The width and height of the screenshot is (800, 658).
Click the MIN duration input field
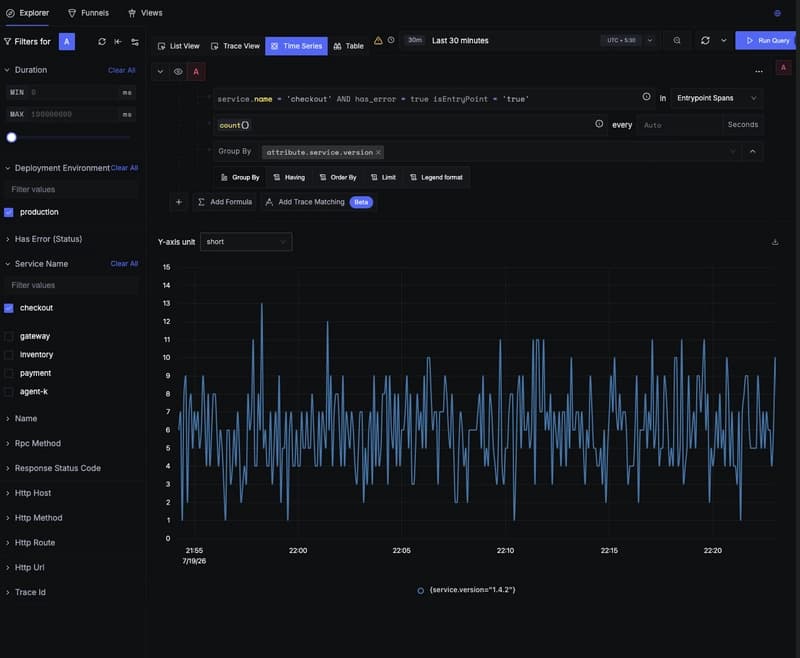tap(71, 92)
